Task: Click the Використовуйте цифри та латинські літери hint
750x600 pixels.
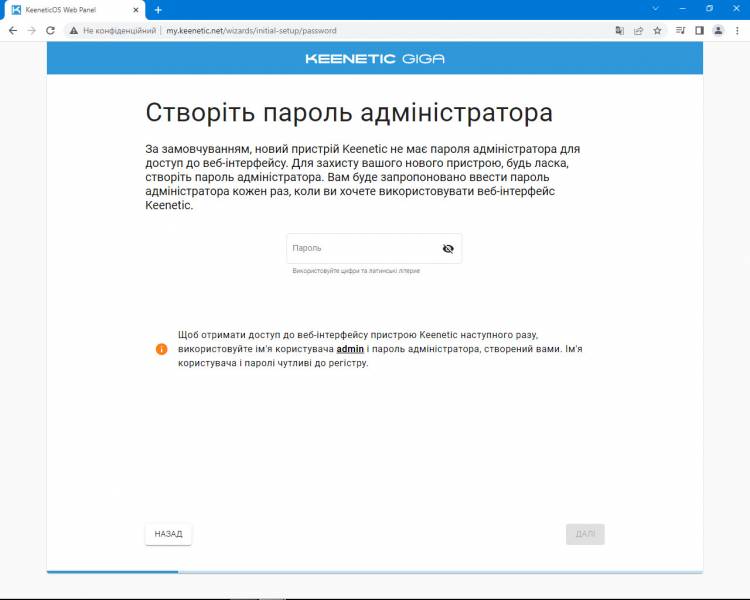Action: (x=356, y=271)
